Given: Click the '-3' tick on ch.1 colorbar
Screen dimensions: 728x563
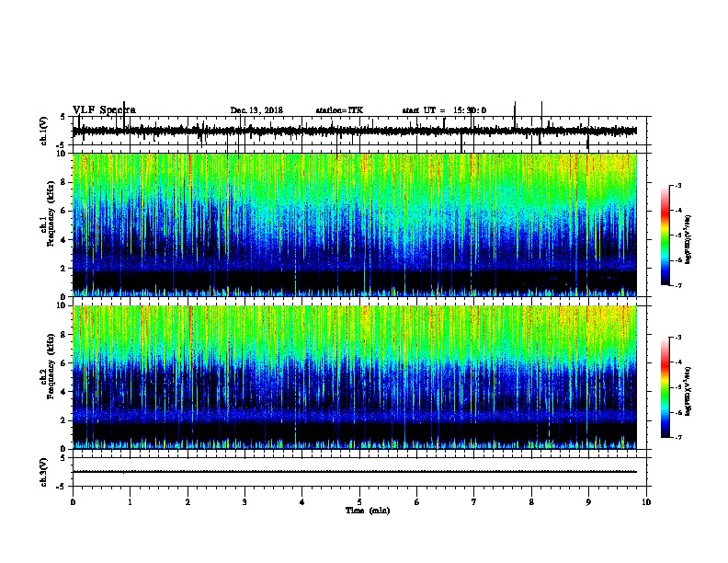Looking at the screenshot, I should [x=678, y=186].
